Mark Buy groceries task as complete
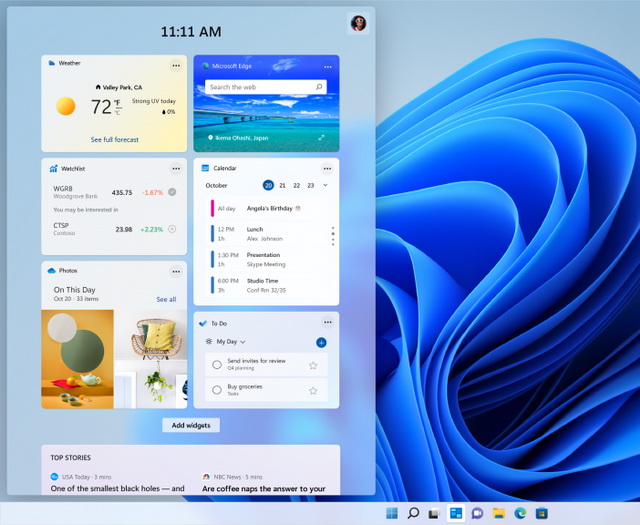 (217, 390)
